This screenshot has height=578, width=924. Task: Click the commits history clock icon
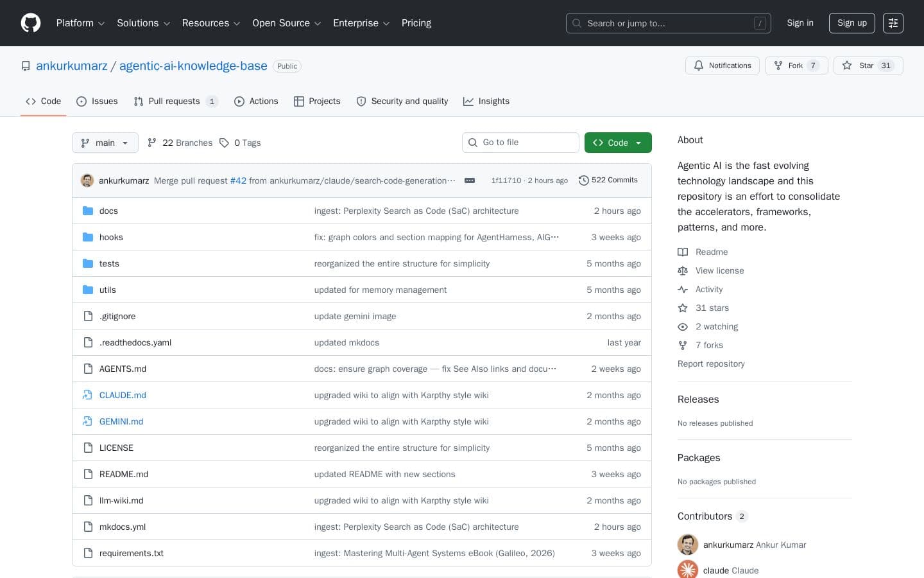click(583, 180)
